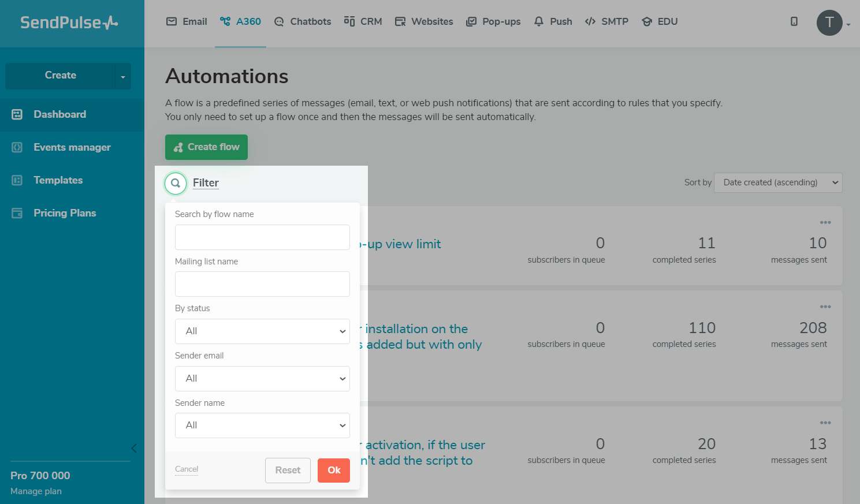Image resolution: width=860 pixels, height=504 pixels.
Task: Click the magnifier Filter icon
Action: 176,183
